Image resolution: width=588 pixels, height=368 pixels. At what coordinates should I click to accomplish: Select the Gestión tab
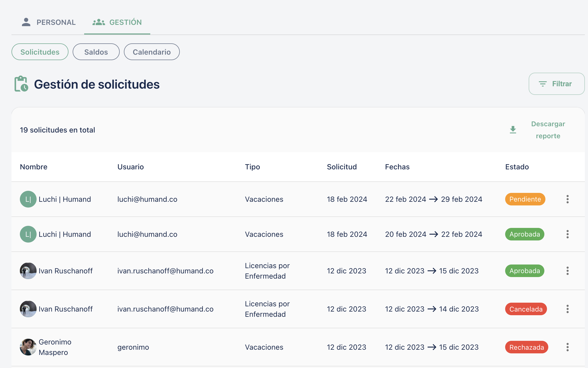(117, 22)
